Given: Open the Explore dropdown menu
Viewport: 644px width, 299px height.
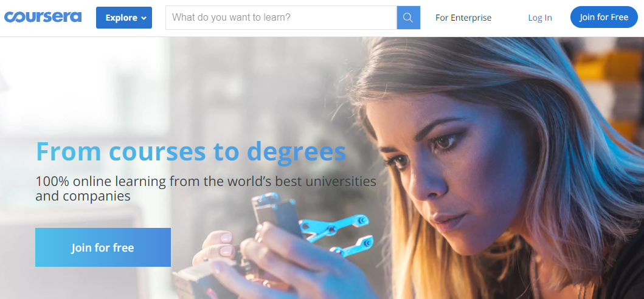Looking at the screenshot, I should (x=124, y=18).
